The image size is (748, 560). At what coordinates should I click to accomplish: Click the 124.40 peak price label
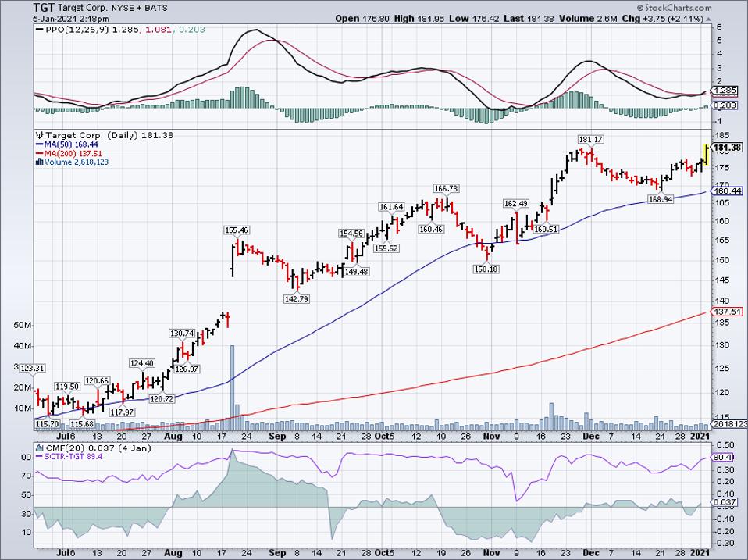(142, 363)
